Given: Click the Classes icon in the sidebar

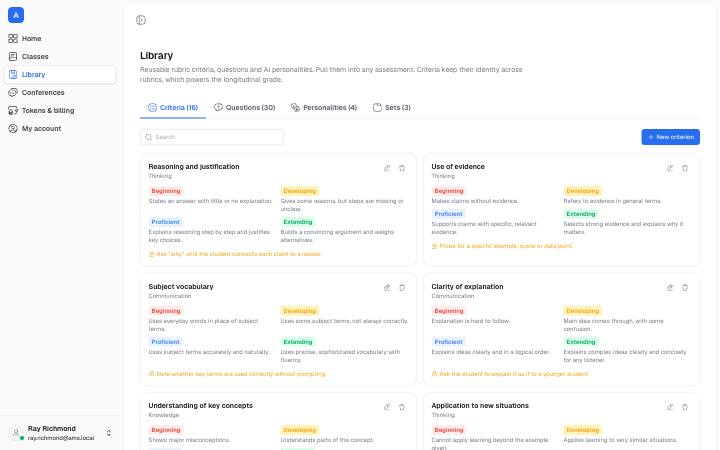Looking at the screenshot, I should click(x=13, y=56).
